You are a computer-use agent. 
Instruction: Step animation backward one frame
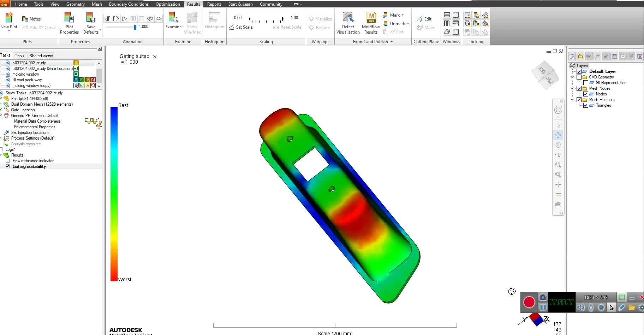(107, 19)
